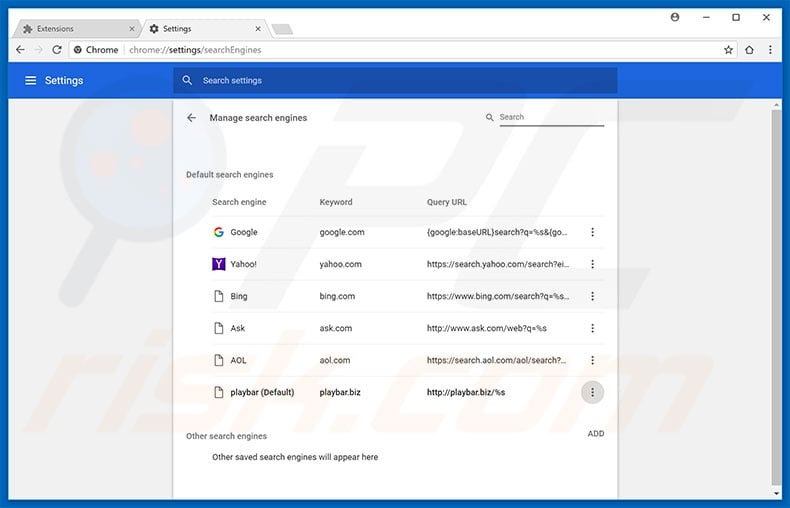This screenshot has height=508, width=790.
Task: Click the google.com keyword
Action: 342,232
